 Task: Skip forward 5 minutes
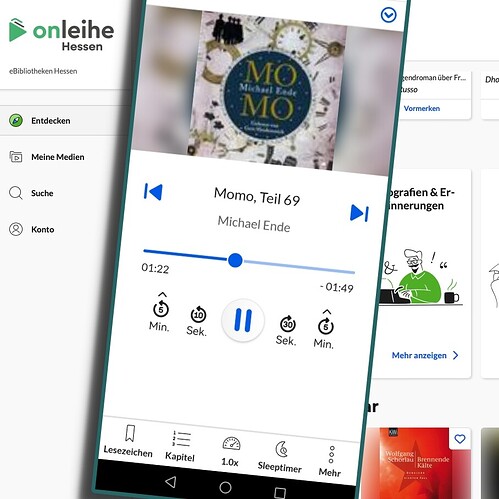click(x=325, y=329)
